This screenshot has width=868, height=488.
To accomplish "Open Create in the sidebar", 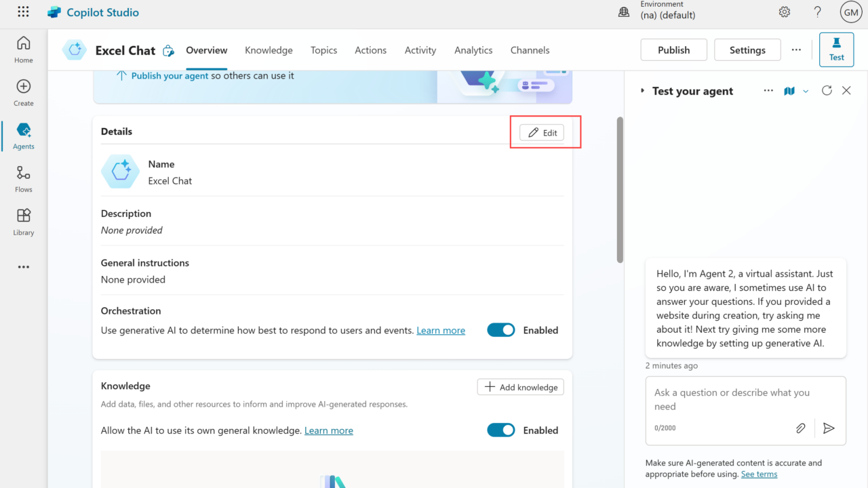I will (x=24, y=93).
